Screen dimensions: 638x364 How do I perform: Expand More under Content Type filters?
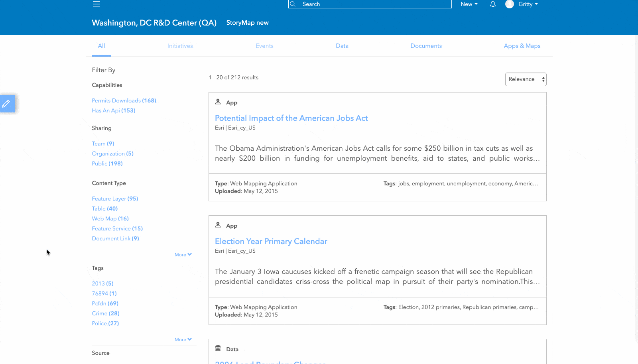pos(183,255)
